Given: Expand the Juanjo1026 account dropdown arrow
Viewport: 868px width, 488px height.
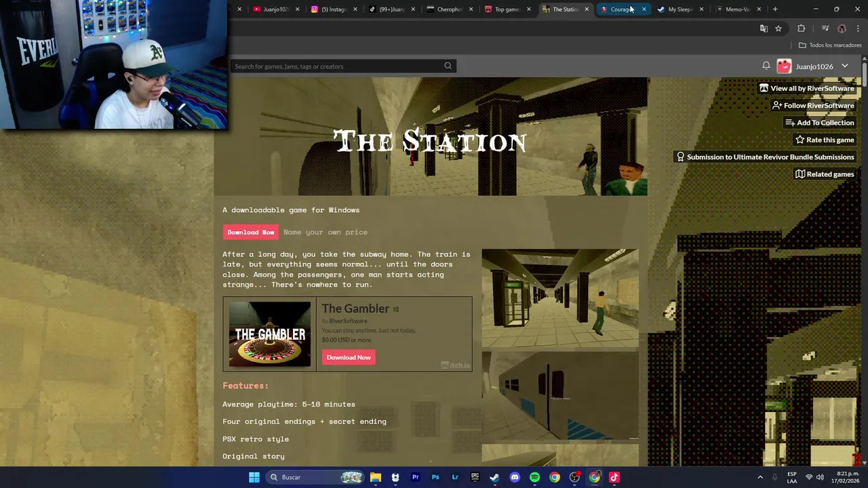Looking at the screenshot, I should [845, 66].
